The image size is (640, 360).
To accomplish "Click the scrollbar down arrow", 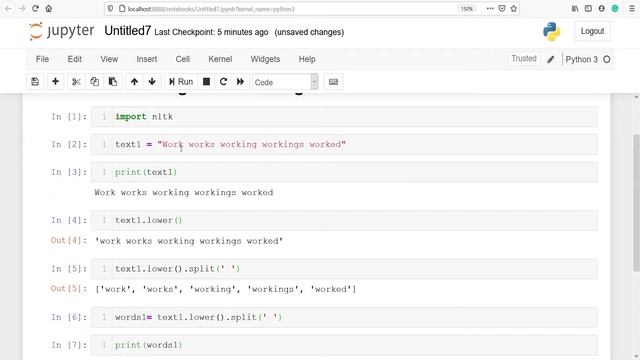I will click(x=636, y=356).
